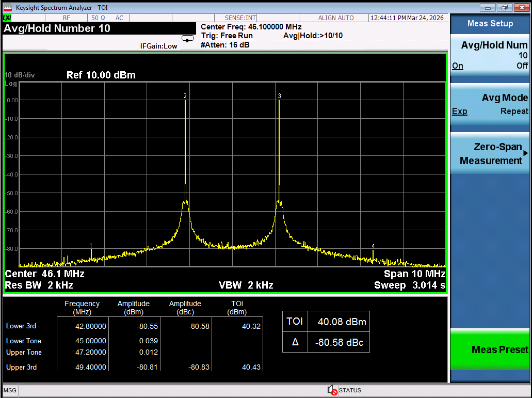Open the Meas Setup menu header

pyautogui.click(x=490, y=23)
